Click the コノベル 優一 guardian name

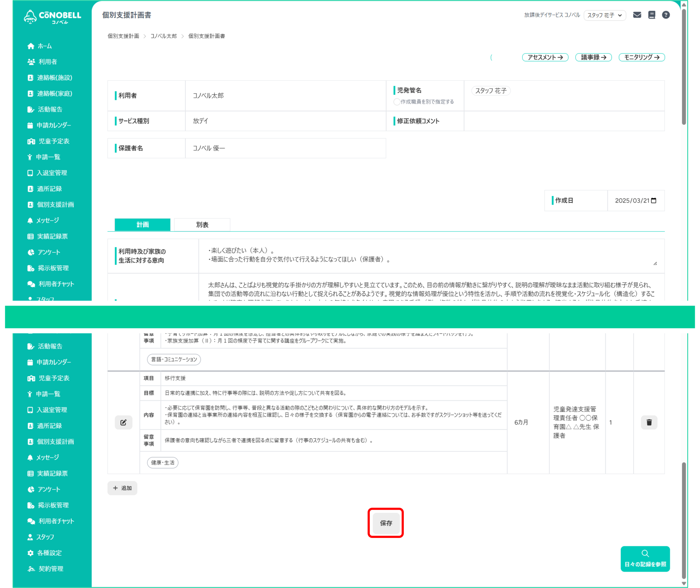tap(209, 148)
